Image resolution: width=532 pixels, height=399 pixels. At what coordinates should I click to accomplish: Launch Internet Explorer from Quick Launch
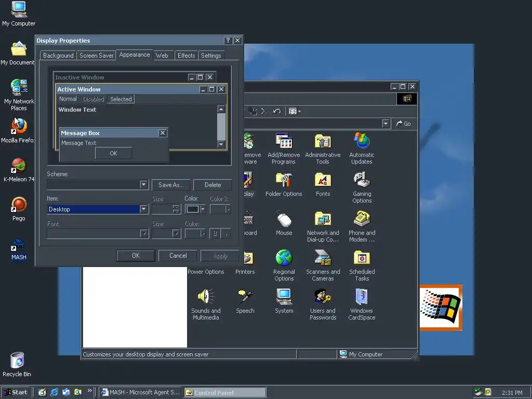(x=54, y=392)
